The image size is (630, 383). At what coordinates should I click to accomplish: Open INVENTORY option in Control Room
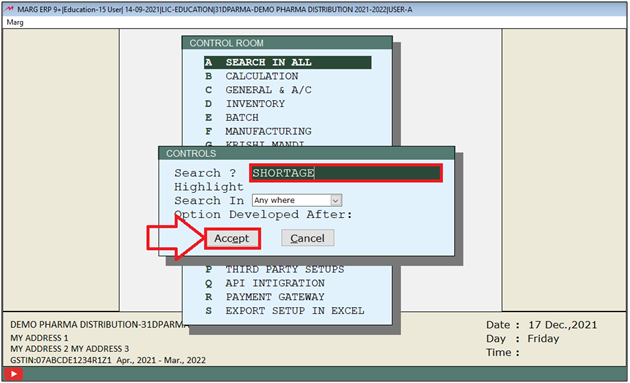245,104
